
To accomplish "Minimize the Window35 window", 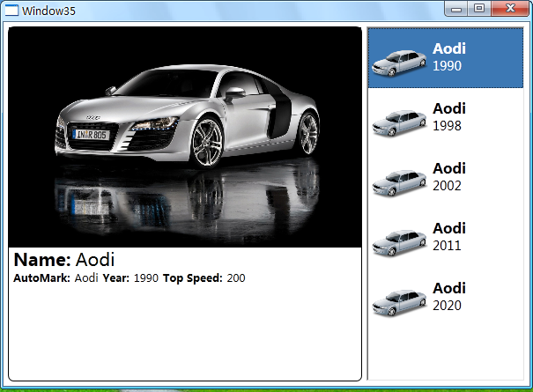I will (x=456, y=9).
